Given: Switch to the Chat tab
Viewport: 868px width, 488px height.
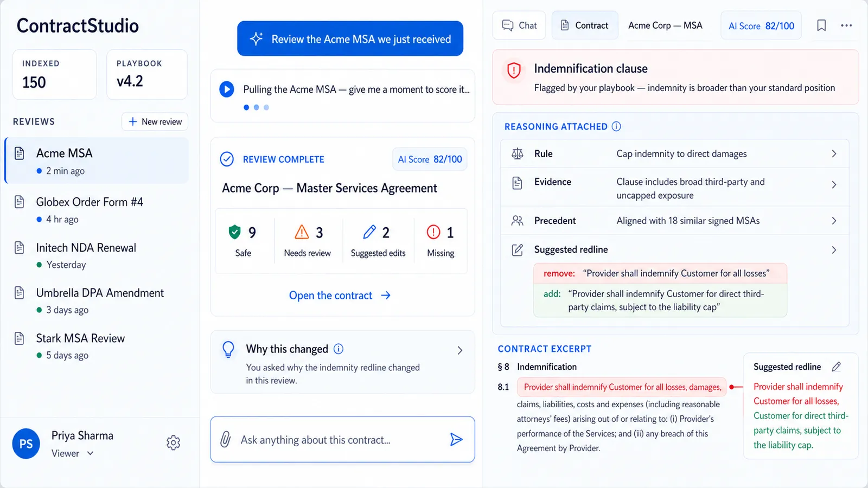Looking at the screenshot, I should [519, 25].
